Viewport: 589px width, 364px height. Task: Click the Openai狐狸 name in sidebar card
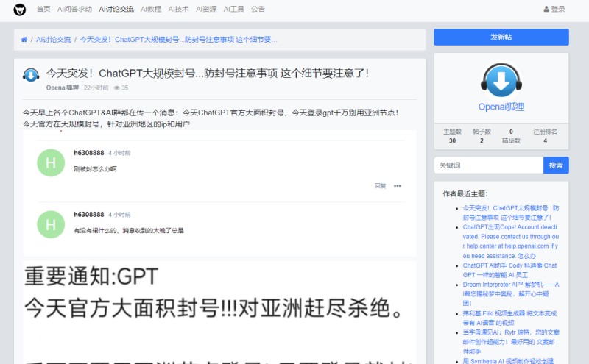(501, 107)
